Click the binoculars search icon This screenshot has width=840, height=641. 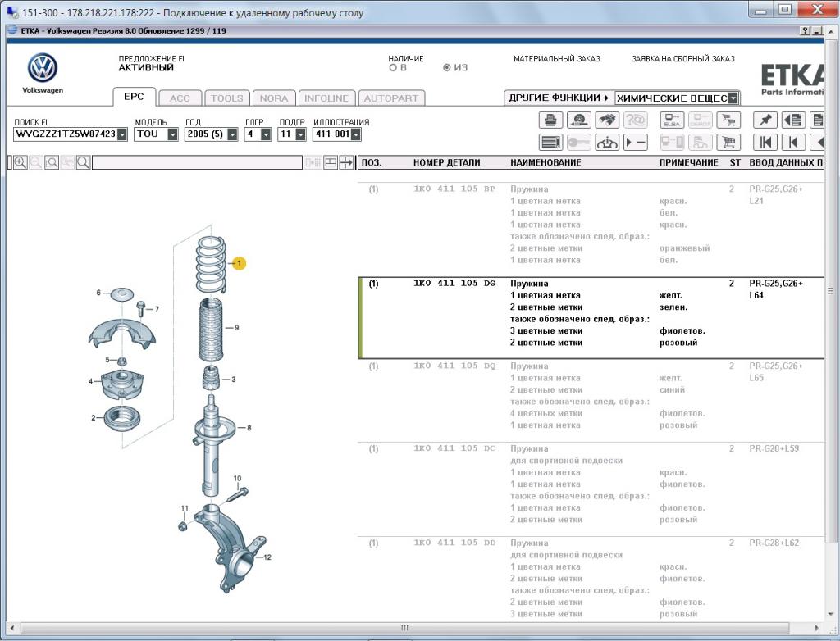(x=607, y=120)
